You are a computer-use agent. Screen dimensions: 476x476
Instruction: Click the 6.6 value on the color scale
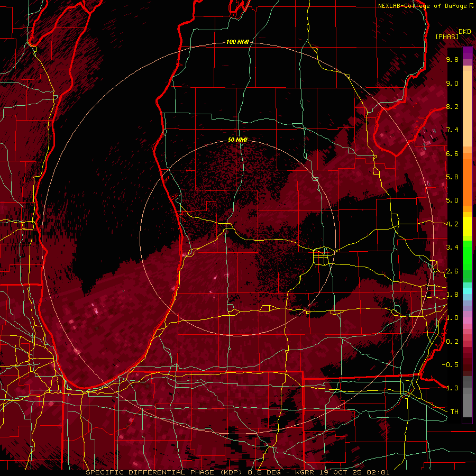pos(452,153)
